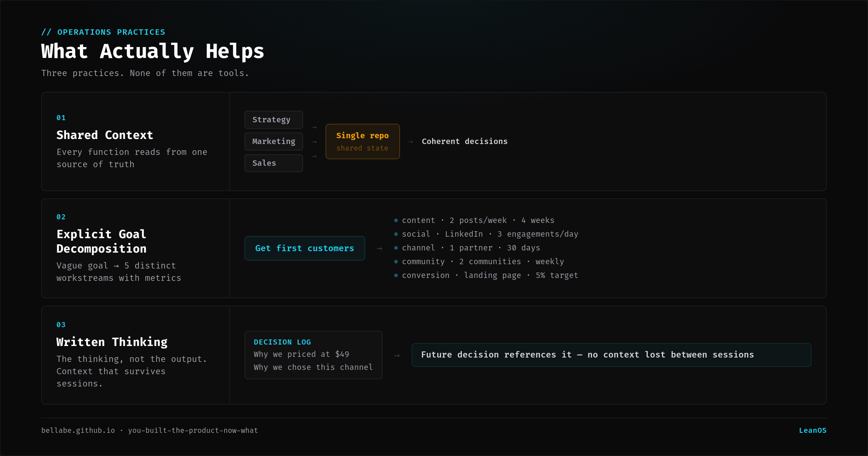
Task: Click bullet dot beside community line
Action: pos(396,262)
